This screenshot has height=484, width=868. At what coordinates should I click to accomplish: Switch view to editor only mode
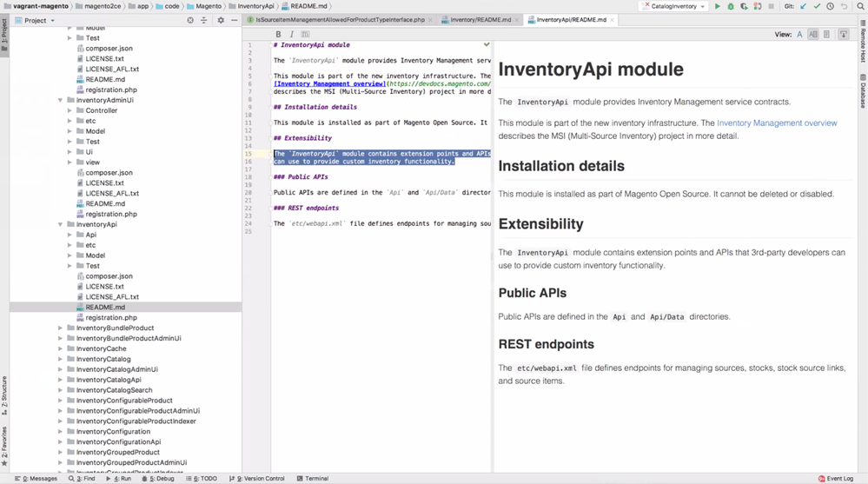click(x=799, y=35)
